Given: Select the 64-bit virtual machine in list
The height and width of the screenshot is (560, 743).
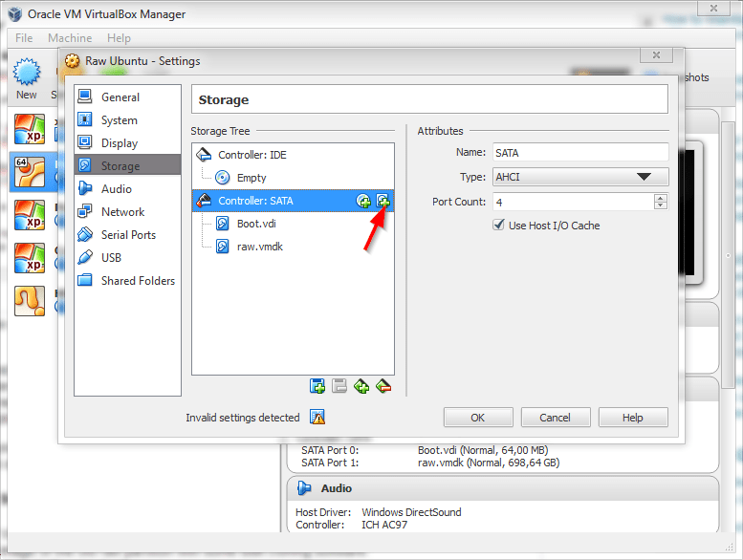Looking at the screenshot, I should click(x=30, y=172).
